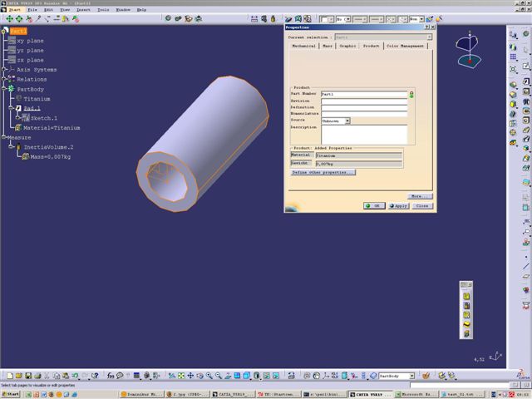This screenshot has width=532, height=399.
Task: Click the Description text area
Action: pos(364,135)
